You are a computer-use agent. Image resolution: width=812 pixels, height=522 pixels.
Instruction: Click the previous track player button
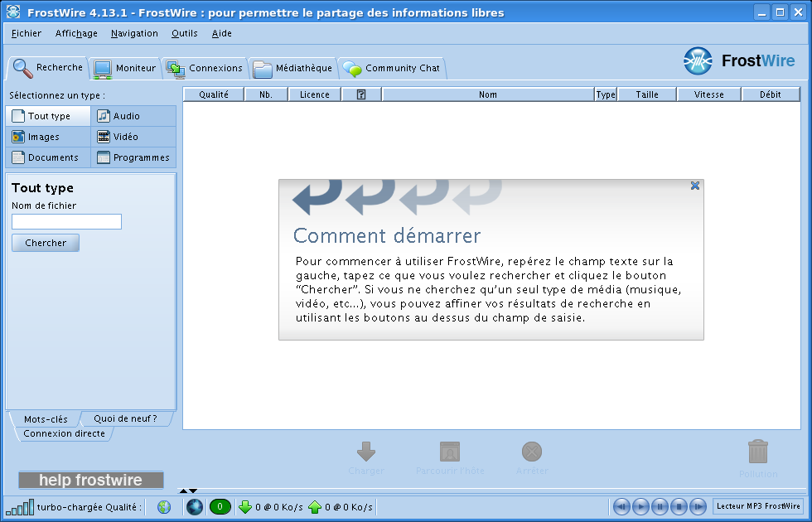click(x=622, y=506)
